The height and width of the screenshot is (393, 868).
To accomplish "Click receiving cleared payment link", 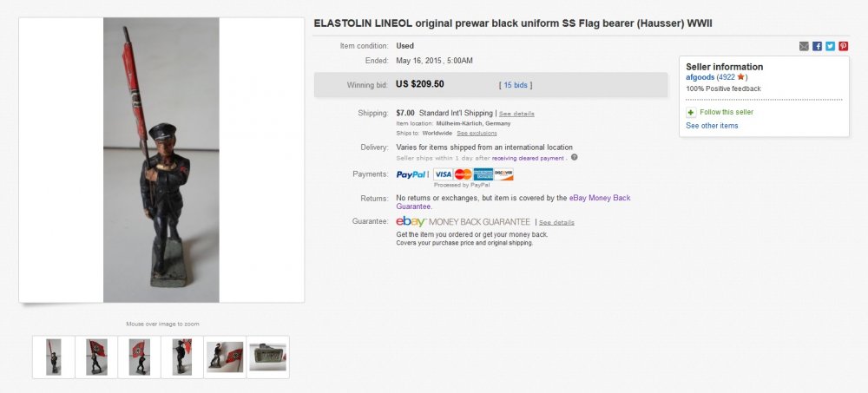I will (x=529, y=158).
